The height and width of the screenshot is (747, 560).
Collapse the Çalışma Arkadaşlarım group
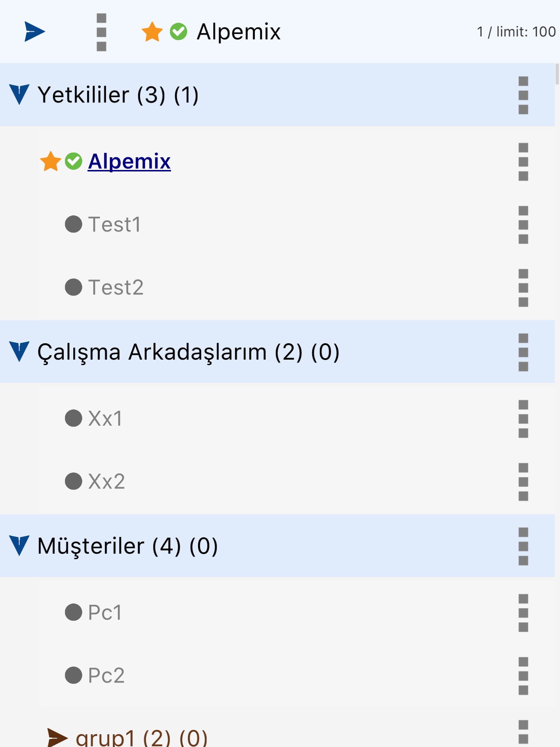(19, 351)
